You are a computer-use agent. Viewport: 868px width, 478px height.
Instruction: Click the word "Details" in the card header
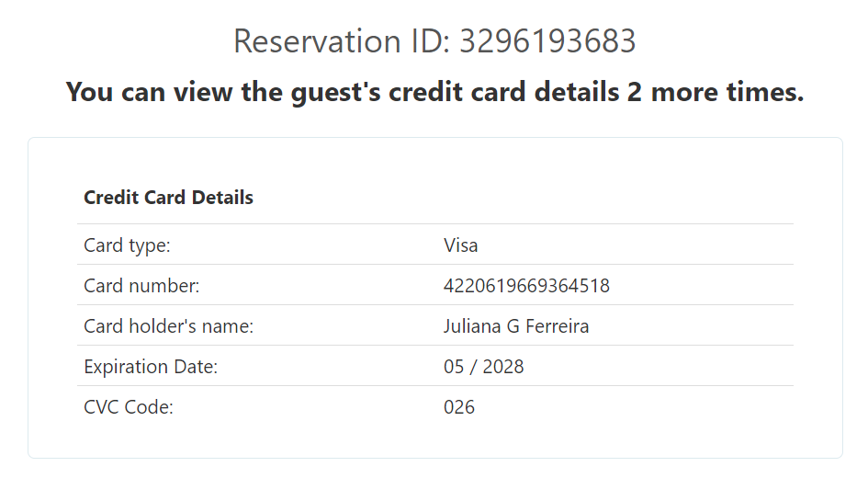pos(222,198)
